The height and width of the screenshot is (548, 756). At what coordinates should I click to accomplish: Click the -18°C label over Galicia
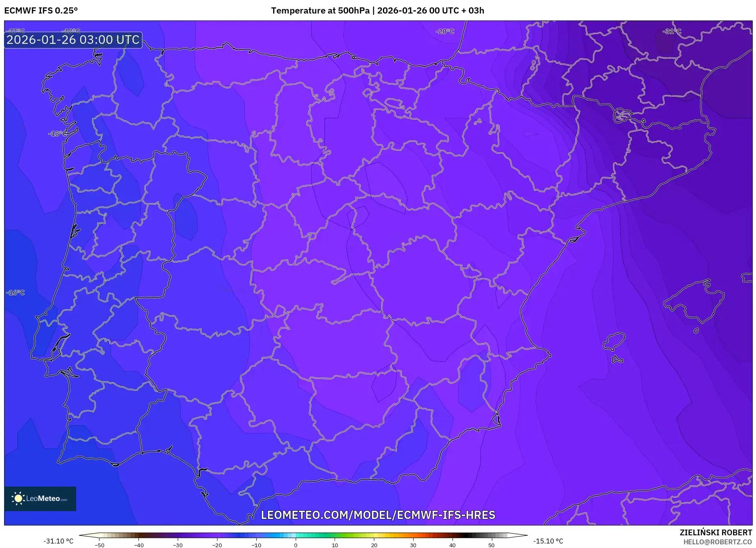[56, 133]
